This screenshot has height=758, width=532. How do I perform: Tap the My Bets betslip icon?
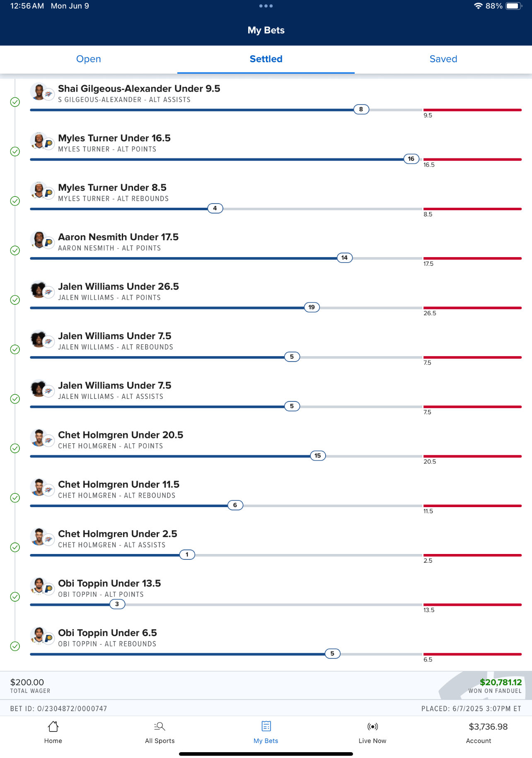coord(266,726)
